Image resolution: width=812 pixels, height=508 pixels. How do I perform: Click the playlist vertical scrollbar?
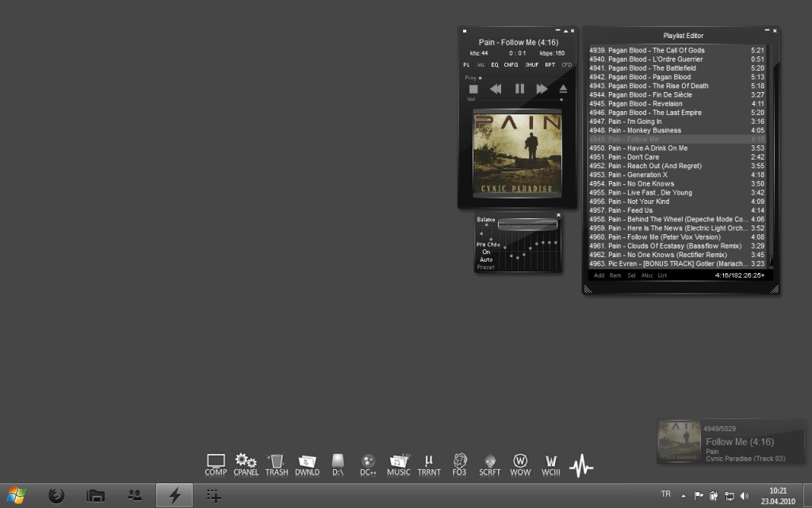[771, 156]
